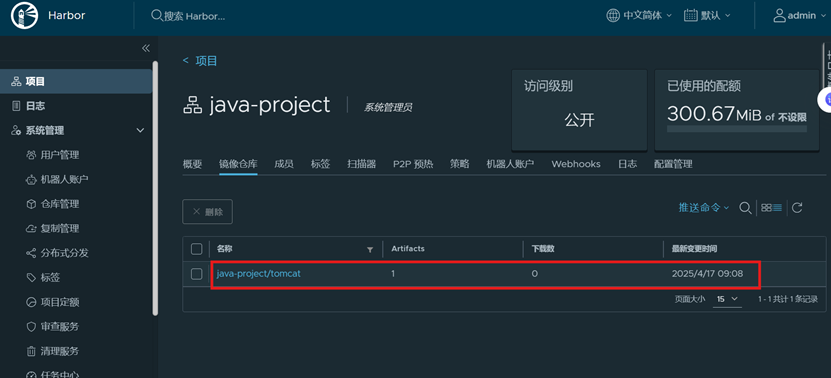Open 清理服务 in the sidebar

point(60,351)
